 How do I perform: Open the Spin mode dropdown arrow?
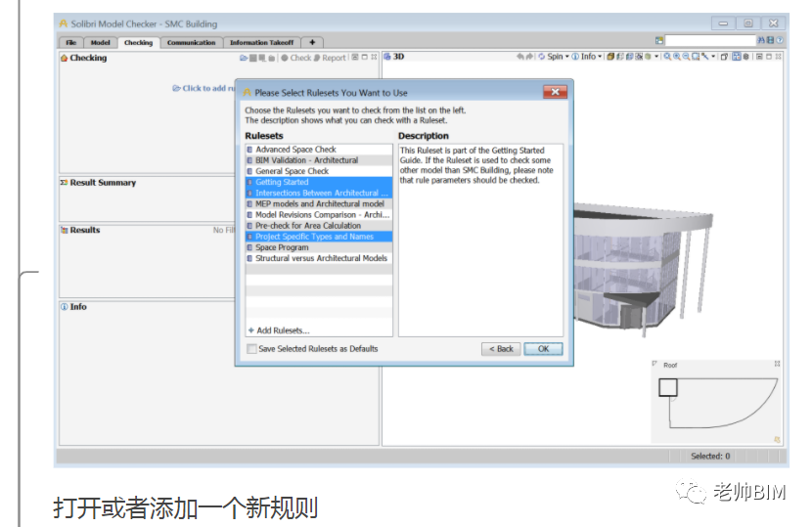(x=567, y=57)
